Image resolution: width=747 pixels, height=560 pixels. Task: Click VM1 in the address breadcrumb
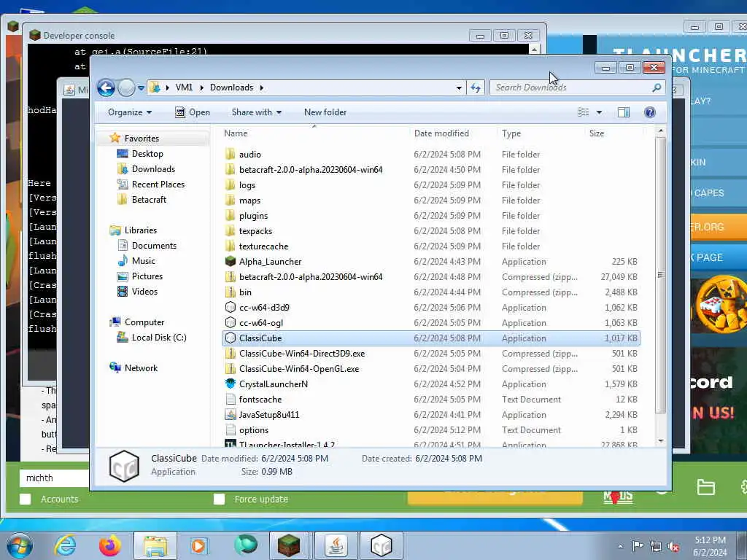click(184, 87)
